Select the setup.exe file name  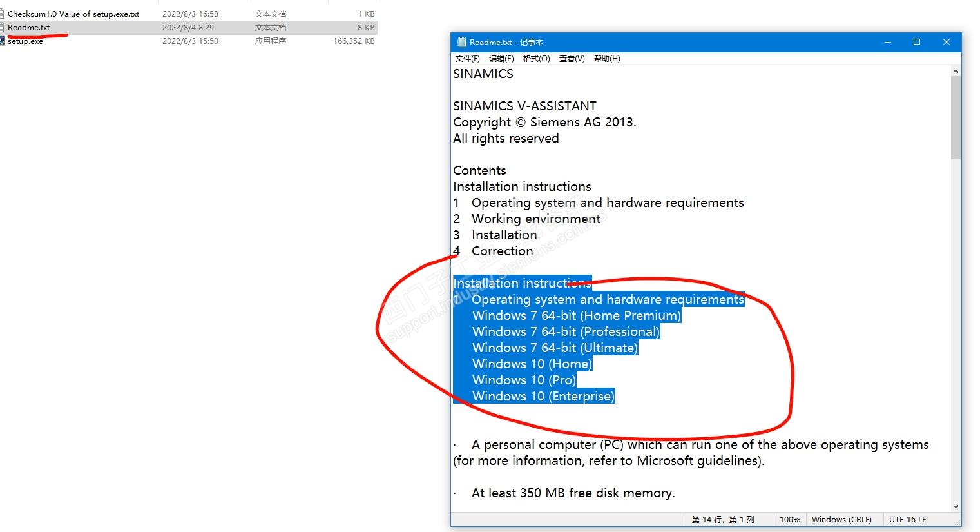click(x=25, y=41)
